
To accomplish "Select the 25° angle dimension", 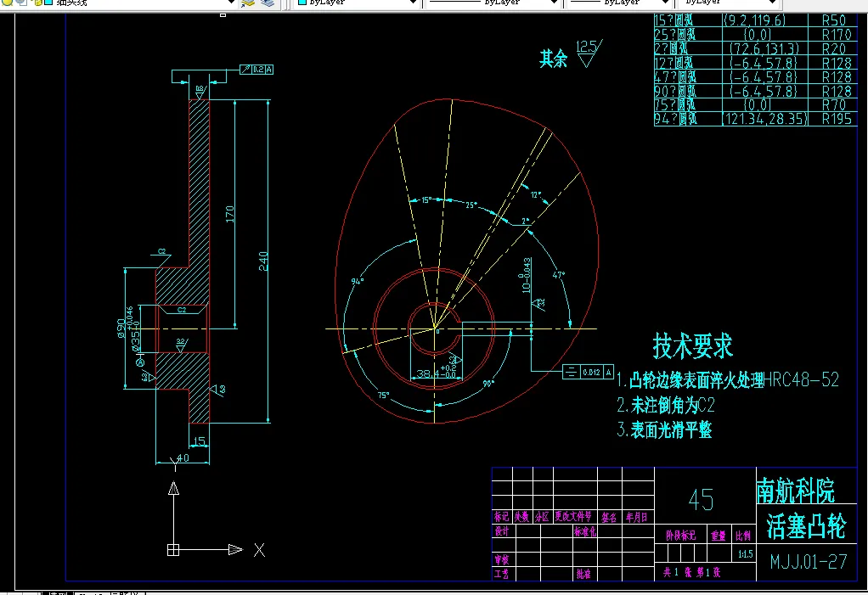I will click(x=471, y=205).
